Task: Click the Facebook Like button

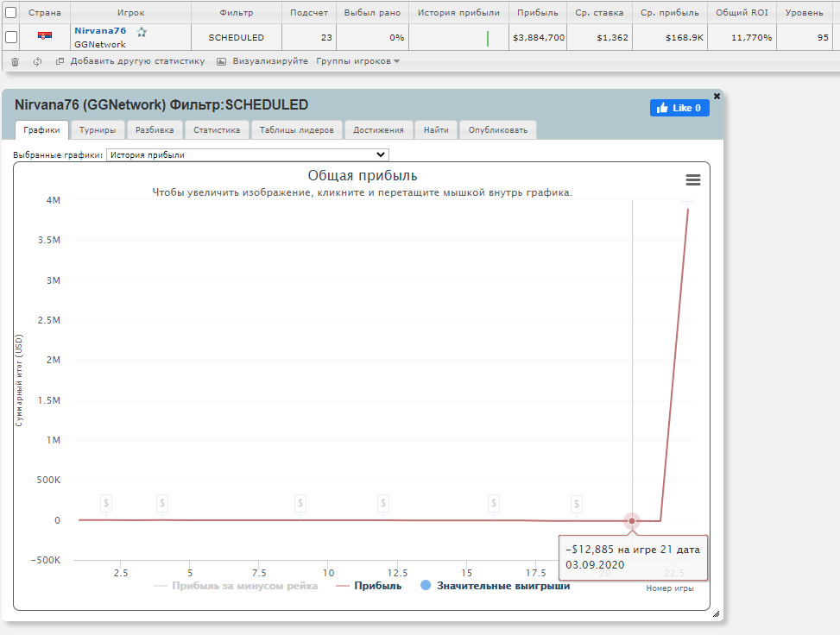Action: click(x=679, y=108)
